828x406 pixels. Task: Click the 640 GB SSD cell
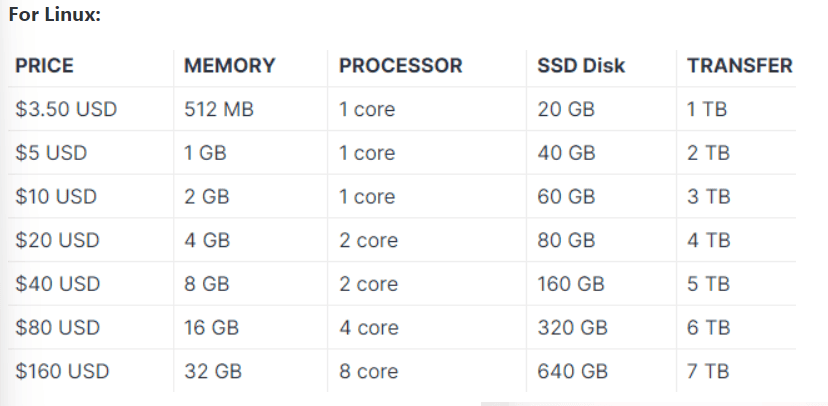pos(573,371)
